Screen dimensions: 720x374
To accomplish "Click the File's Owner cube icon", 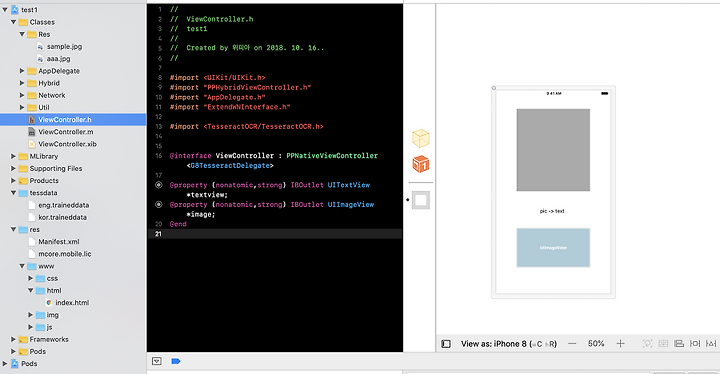I will click(x=421, y=138).
